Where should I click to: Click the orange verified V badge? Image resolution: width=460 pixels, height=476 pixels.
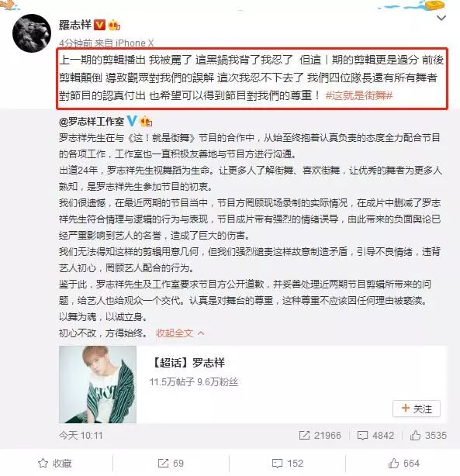[99, 25]
